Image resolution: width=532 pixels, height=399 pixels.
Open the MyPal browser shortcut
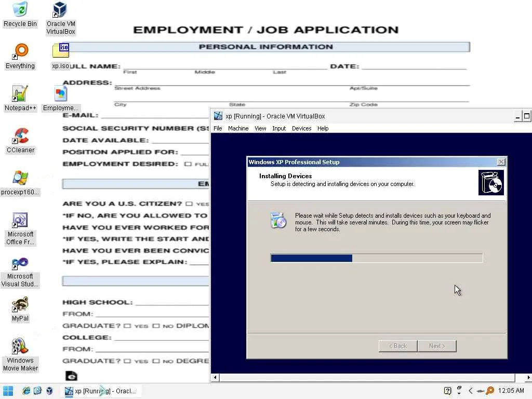click(x=20, y=309)
